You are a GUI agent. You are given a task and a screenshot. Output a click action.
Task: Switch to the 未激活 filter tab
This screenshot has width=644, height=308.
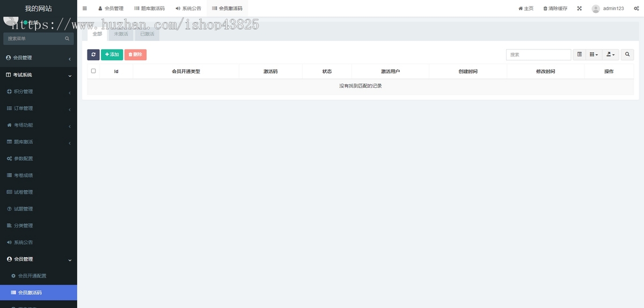pos(121,34)
